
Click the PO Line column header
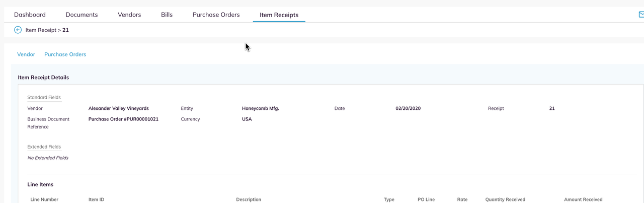pyautogui.click(x=426, y=199)
